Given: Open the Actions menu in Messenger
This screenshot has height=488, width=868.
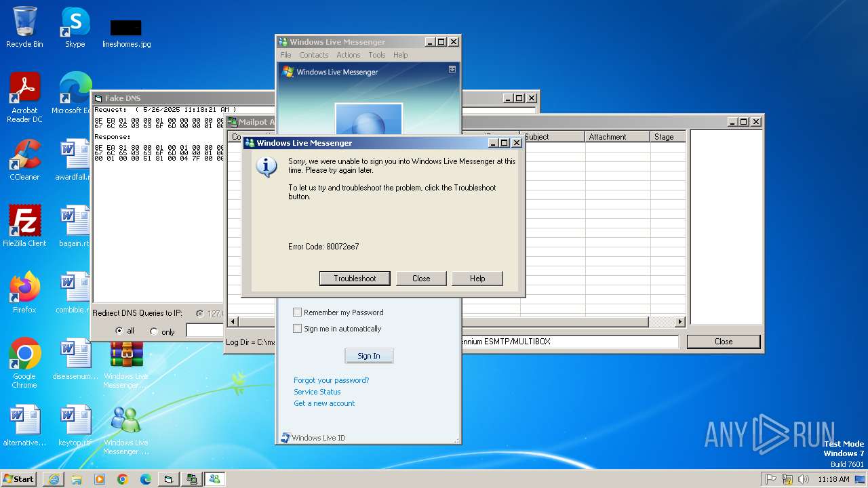Looking at the screenshot, I should 349,55.
